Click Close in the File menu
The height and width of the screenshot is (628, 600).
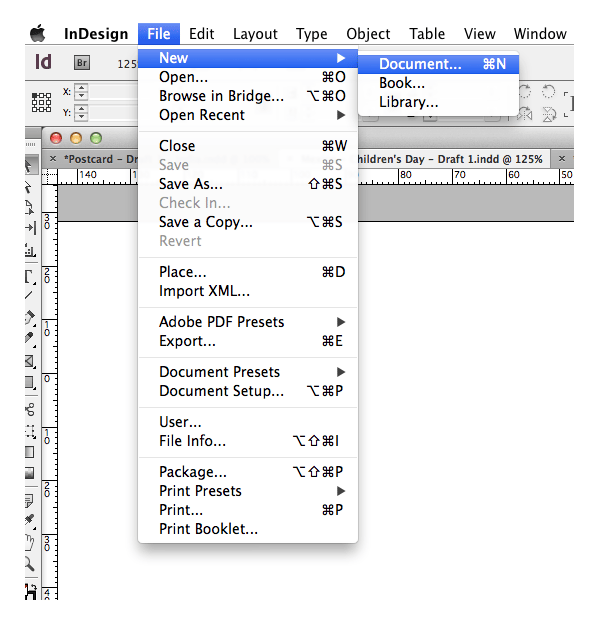pos(248,146)
